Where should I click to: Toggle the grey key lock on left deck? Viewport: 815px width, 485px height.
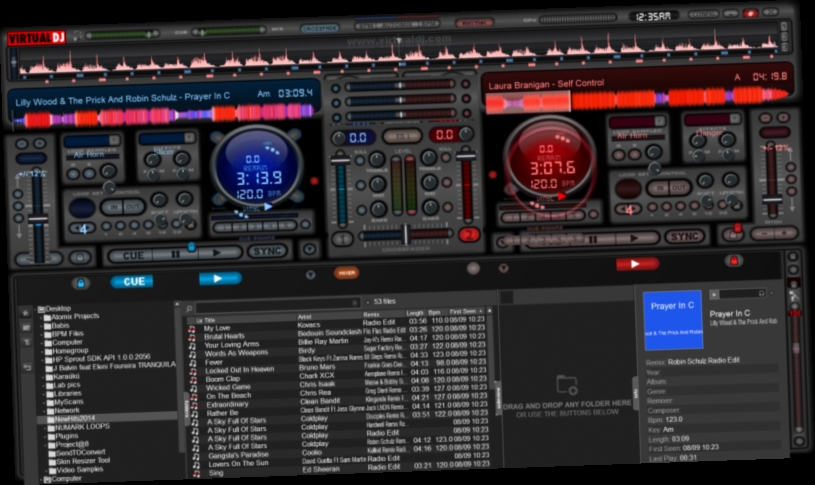click(80, 257)
